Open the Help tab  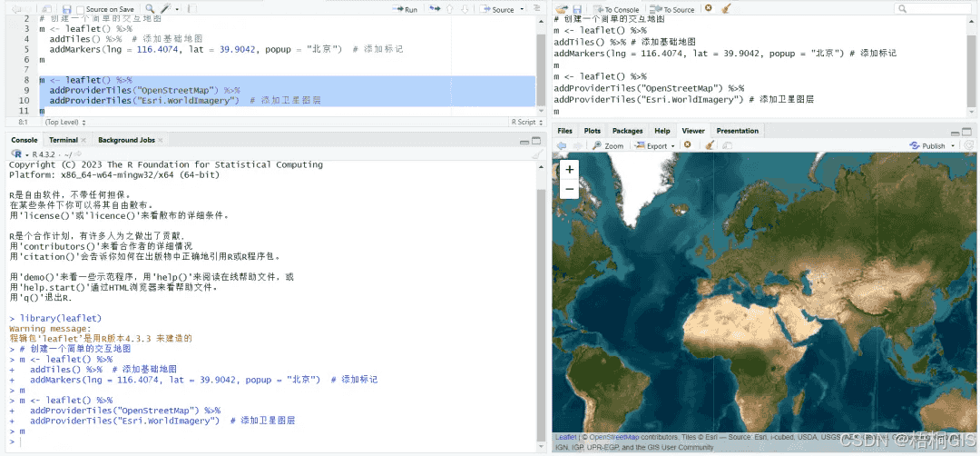(662, 131)
